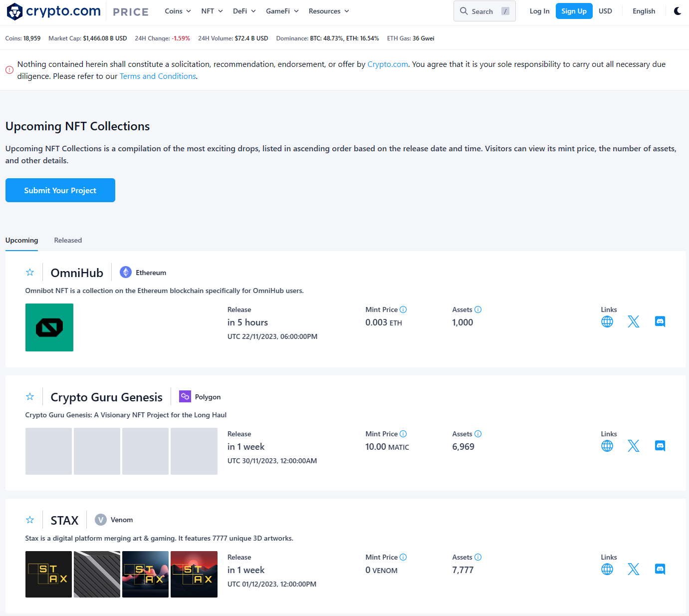Image resolution: width=689 pixels, height=616 pixels.
Task: Click the crypto.com logo
Action: (54, 11)
